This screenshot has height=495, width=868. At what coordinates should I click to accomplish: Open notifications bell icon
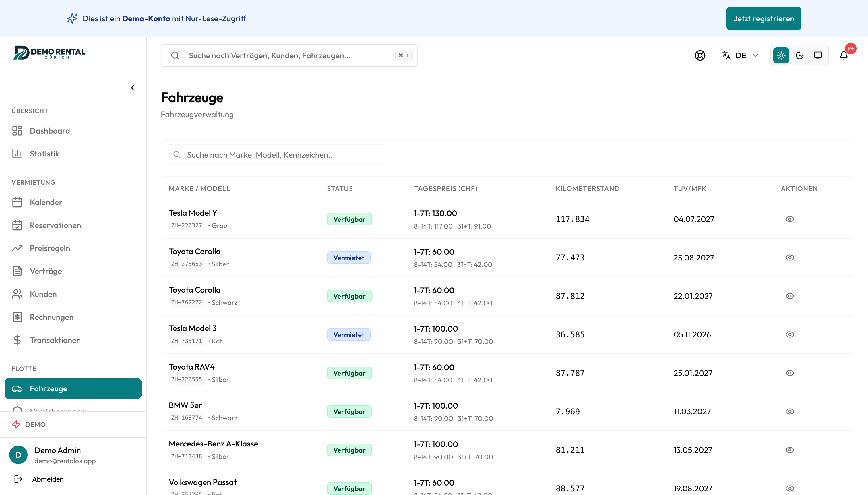point(844,55)
